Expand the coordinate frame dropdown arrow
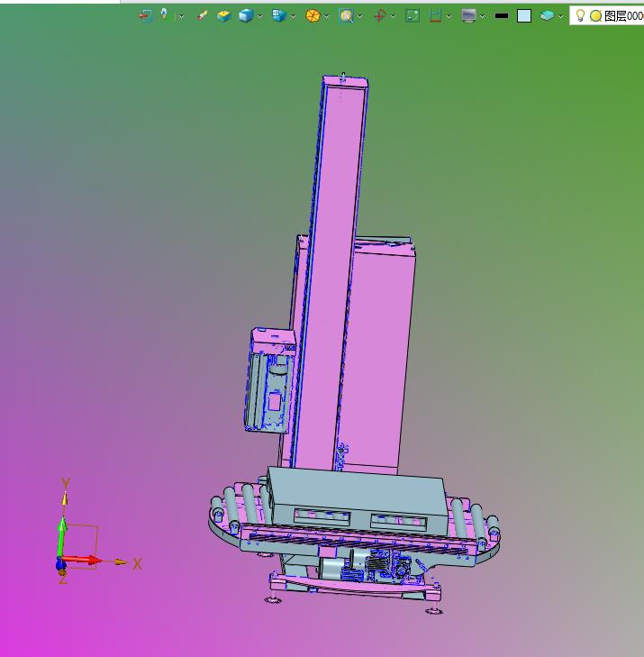Viewport: 644px width, 657px height. (393, 16)
